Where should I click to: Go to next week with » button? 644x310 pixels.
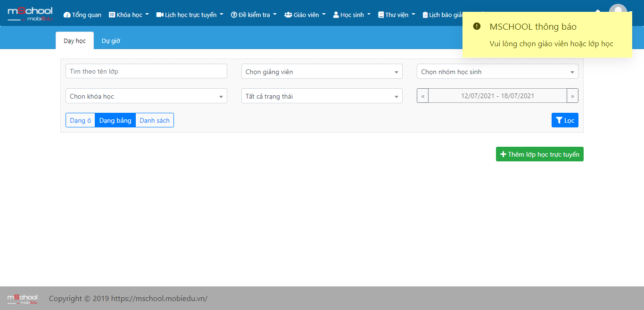coord(572,96)
